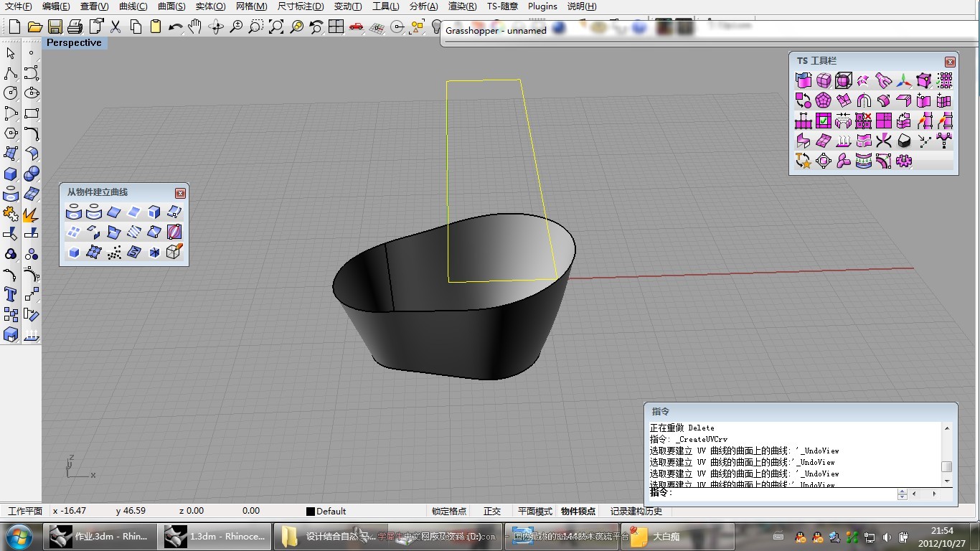This screenshot has width=980, height=551.
Task: Toggle 记录建构历史 record history
Action: coord(636,511)
